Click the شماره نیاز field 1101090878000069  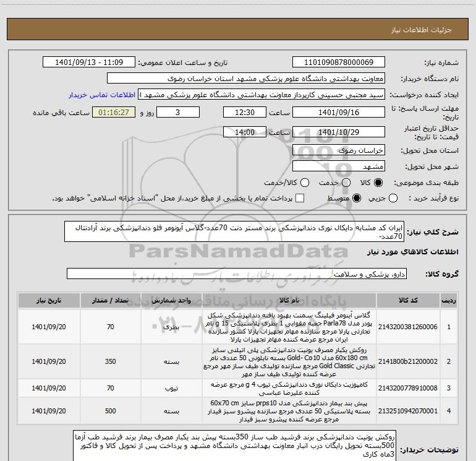point(339,62)
